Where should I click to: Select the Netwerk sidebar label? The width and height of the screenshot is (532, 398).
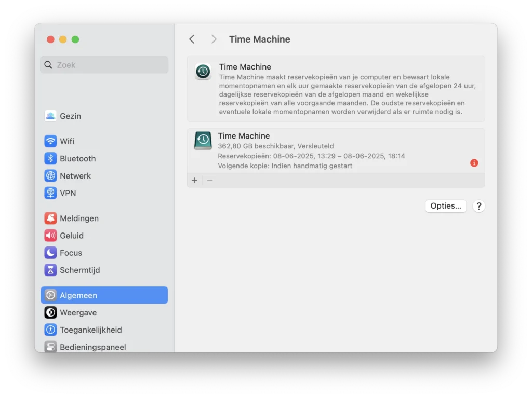coord(75,175)
